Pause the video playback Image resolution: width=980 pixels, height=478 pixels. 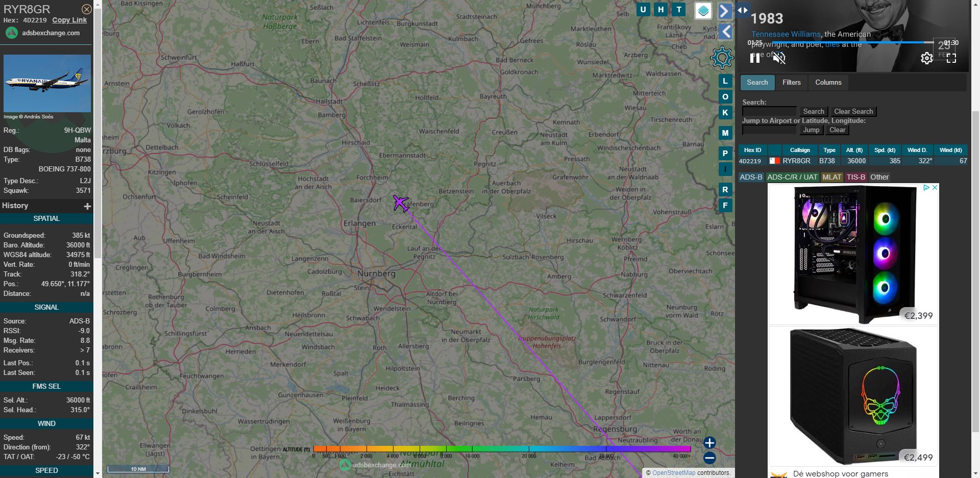click(x=755, y=58)
